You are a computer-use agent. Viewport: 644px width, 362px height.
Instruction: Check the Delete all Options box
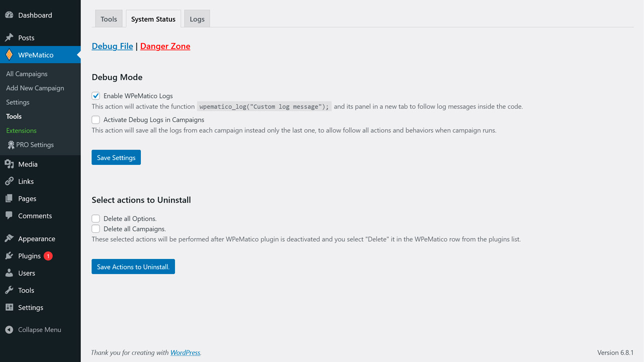pyautogui.click(x=96, y=219)
